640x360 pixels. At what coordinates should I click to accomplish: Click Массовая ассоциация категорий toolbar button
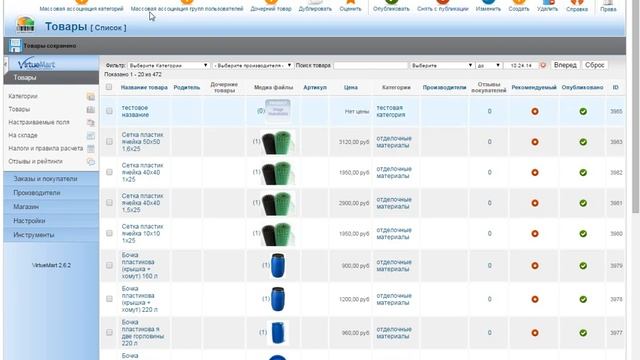[82, 6]
